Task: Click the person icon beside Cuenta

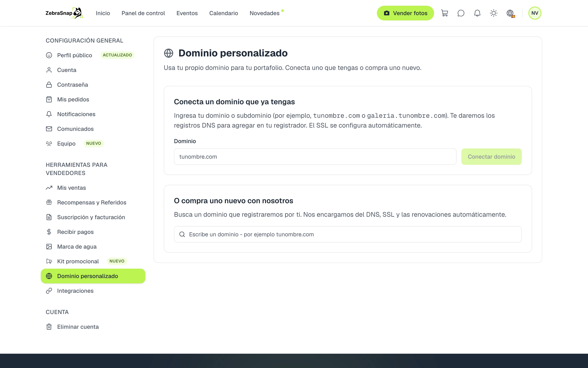Action: pyautogui.click(x=49, y=70)
